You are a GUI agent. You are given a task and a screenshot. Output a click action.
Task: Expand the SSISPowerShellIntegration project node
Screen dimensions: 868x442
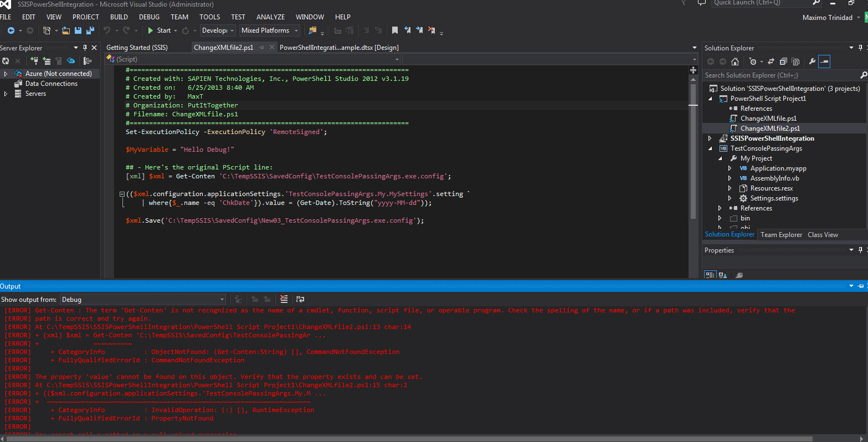click(710, 138)
